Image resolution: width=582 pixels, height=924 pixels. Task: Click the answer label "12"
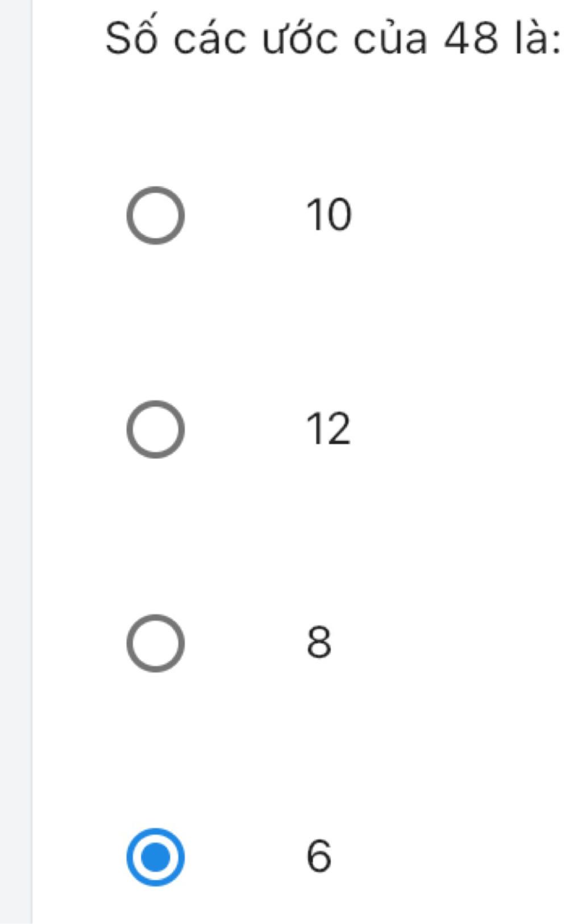[x=328, y=429]
